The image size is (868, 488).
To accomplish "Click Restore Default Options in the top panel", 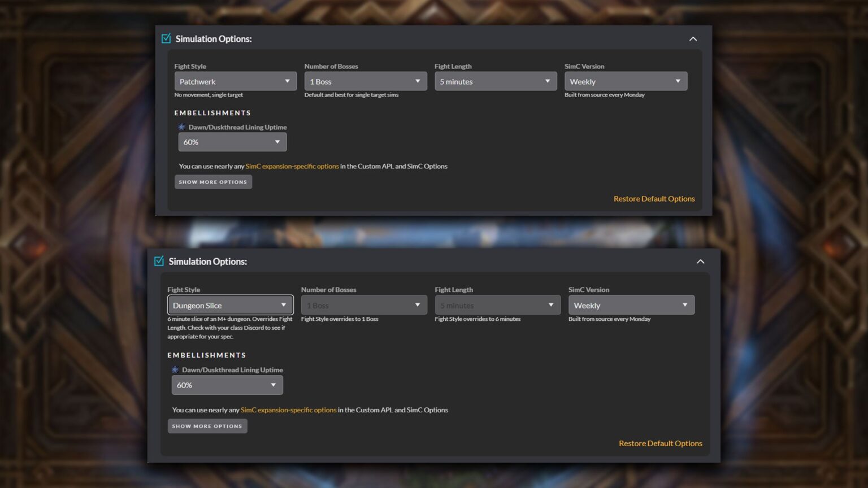I will [654, 198].
